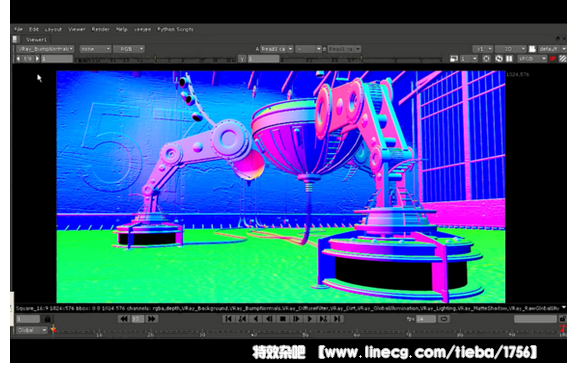Click the gain slider below channel dropdowns
Screen dimensions: 567x369
(x=155, y=59)
